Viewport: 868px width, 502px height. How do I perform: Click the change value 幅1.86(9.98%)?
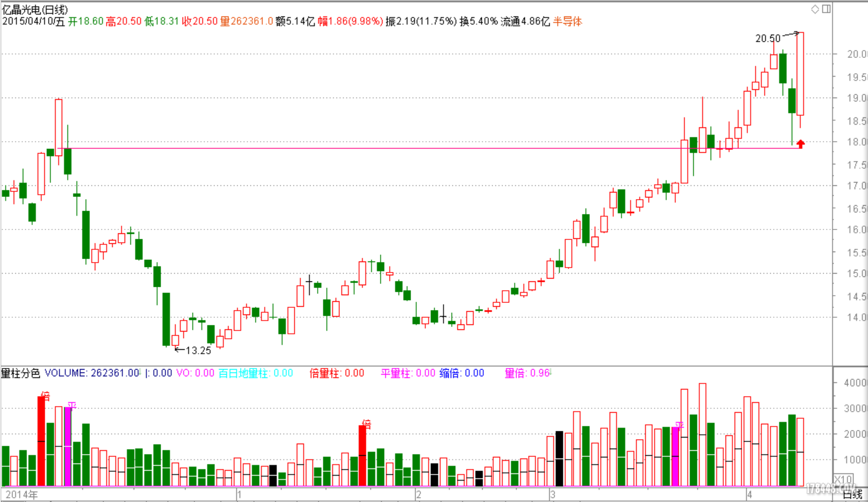[350, 22]
